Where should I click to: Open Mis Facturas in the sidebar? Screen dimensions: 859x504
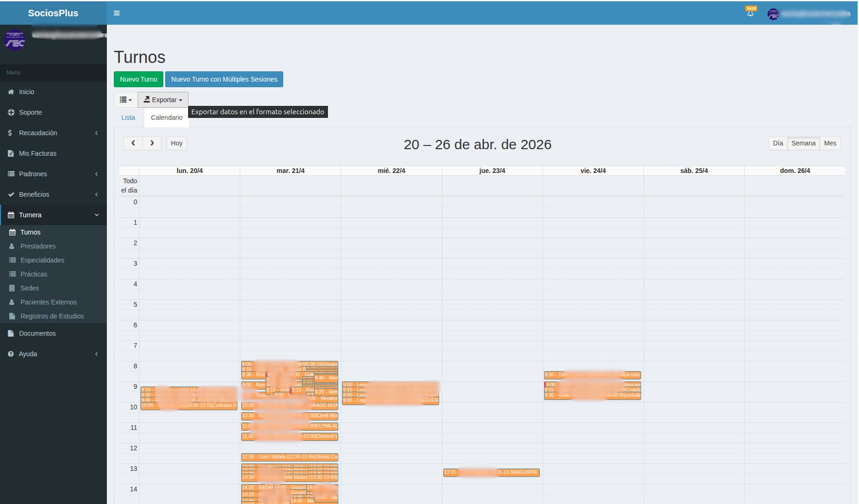click(37, 153)
